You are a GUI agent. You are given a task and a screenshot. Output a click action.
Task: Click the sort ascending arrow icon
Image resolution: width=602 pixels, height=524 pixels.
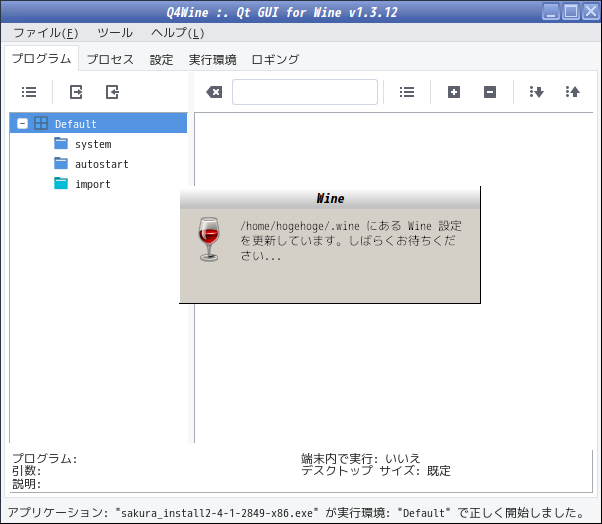click(572, 92)
